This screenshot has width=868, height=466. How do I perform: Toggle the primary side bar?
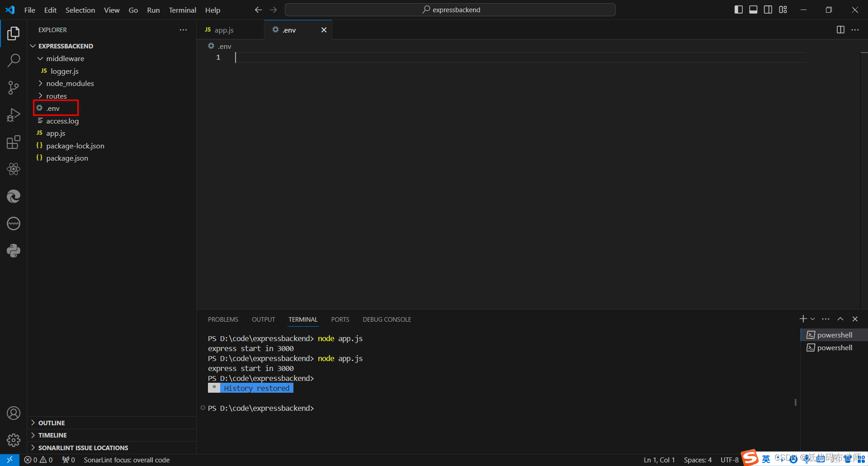point(738,10)
